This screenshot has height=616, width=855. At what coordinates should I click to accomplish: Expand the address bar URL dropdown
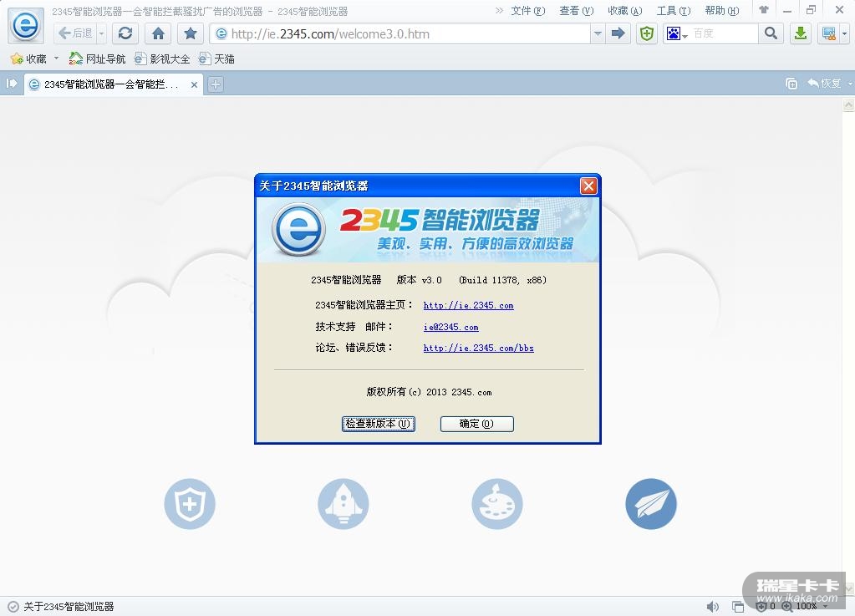[598, 33]
